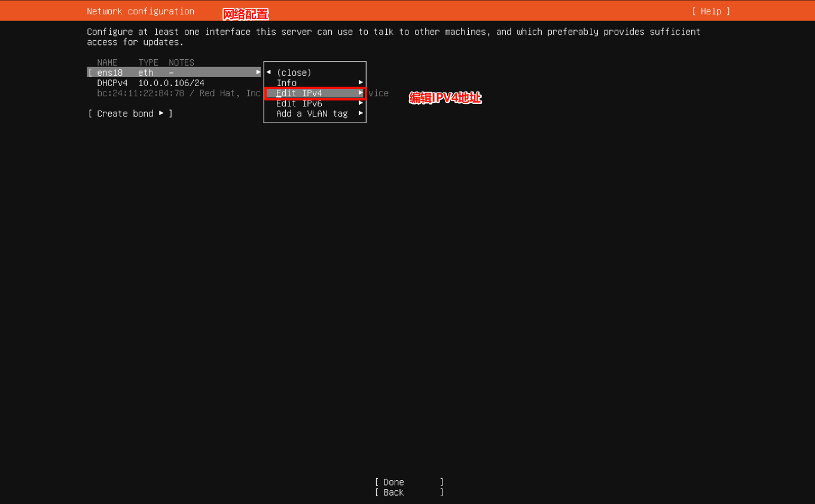Viewport: 815px width, 504px height.
Task: Select Edit IPv6 in the popup
Action: (x=299, y=103)
